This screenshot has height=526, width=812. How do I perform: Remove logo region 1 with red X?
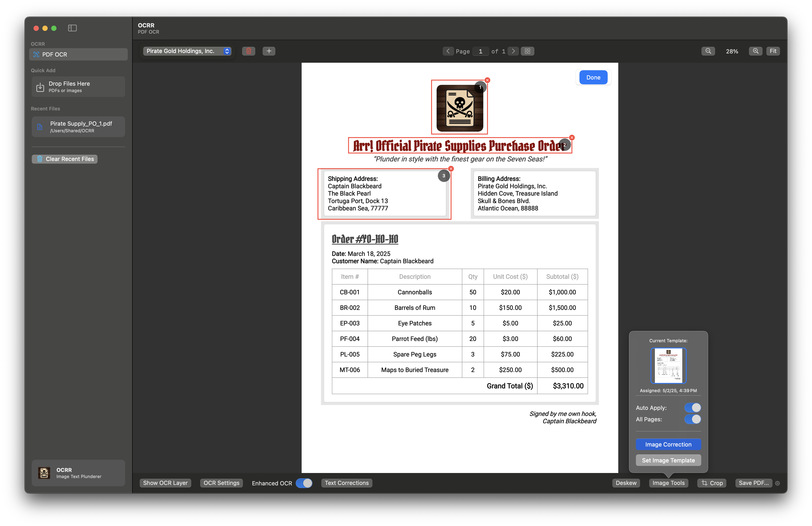click(487, 80)
